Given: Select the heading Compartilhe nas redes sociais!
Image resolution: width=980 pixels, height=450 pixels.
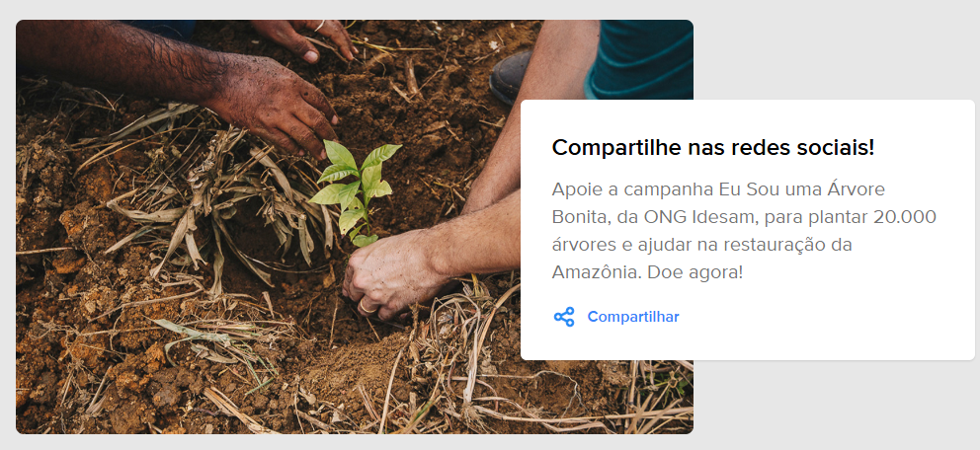Looking at the screenshot, I should tap(713, 148).
